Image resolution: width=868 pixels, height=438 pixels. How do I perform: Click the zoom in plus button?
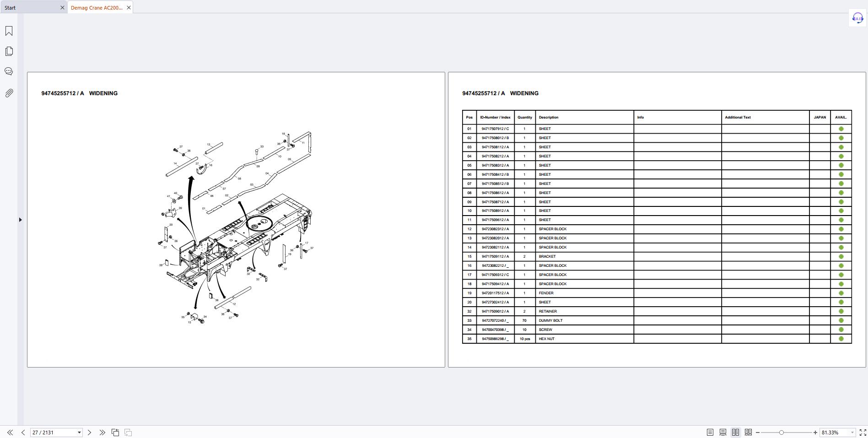click(815, 432)
